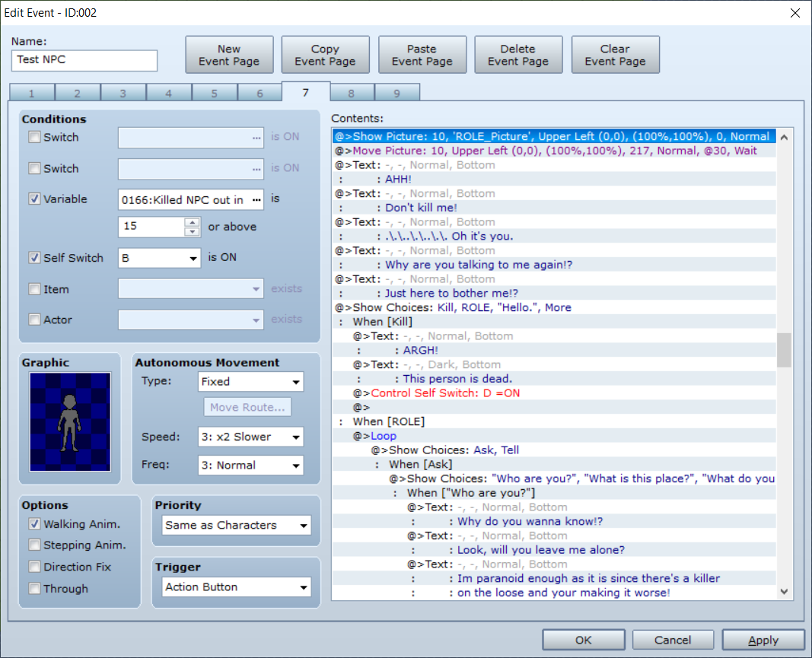Click the first Switch ellipsis button

(x=256, y=138)
